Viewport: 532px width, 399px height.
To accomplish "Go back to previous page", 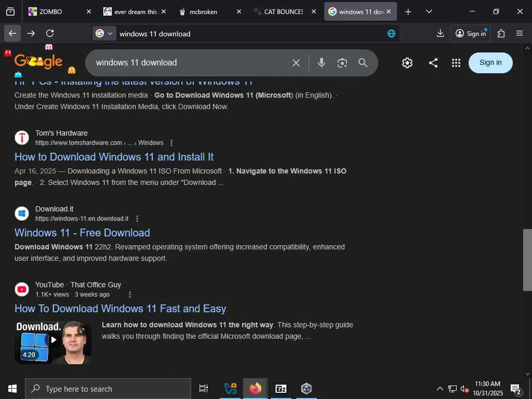I will click(x=12, y=33).
